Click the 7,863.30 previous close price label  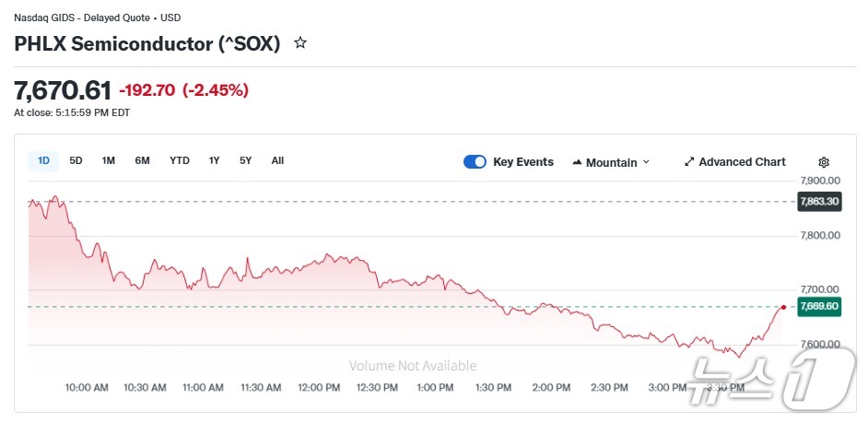tap(819, 202)
